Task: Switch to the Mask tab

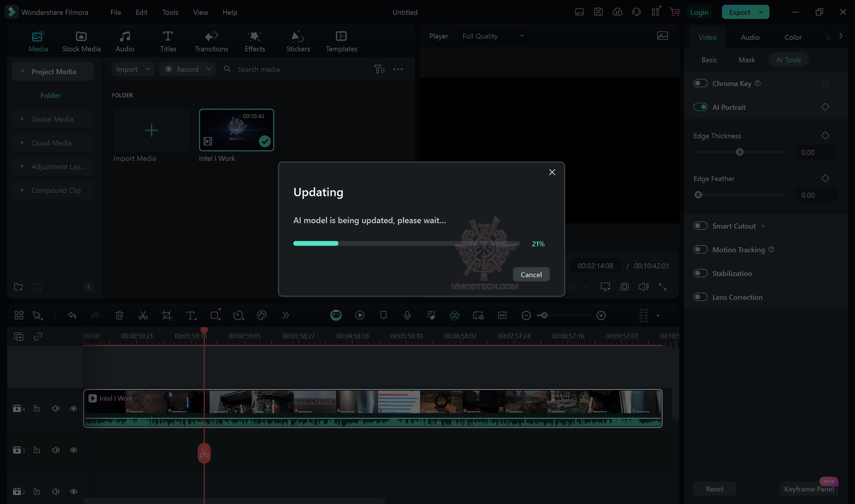Action: (746, 60)
